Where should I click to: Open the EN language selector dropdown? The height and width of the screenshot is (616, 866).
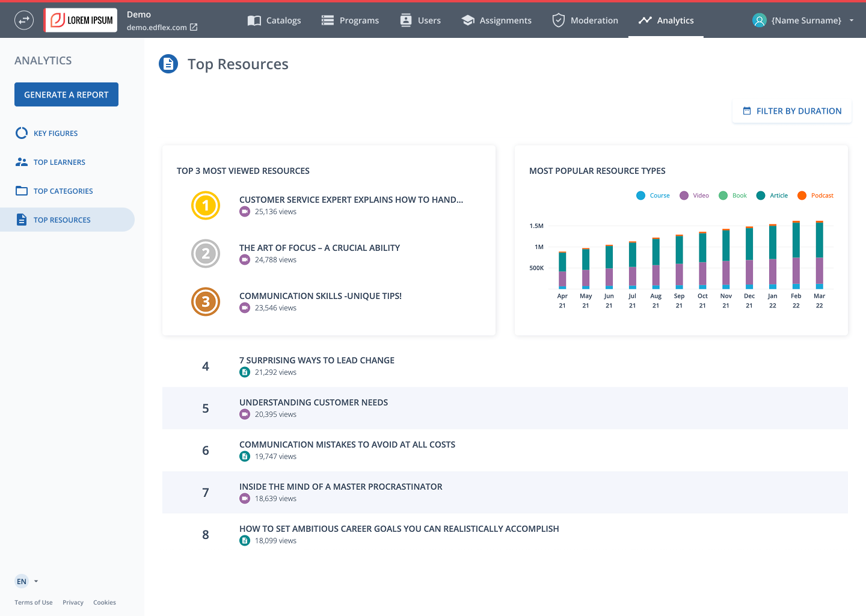[x=26, y=581]
